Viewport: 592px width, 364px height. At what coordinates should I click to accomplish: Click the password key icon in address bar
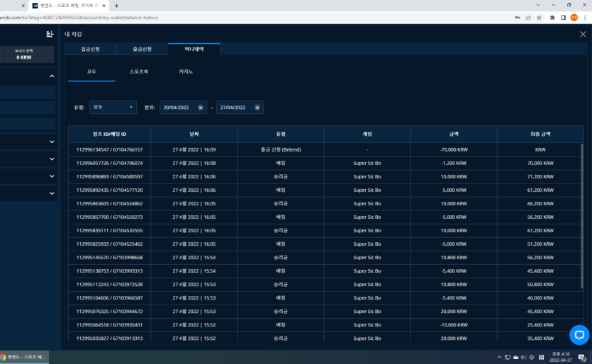[x=518, y=18]
